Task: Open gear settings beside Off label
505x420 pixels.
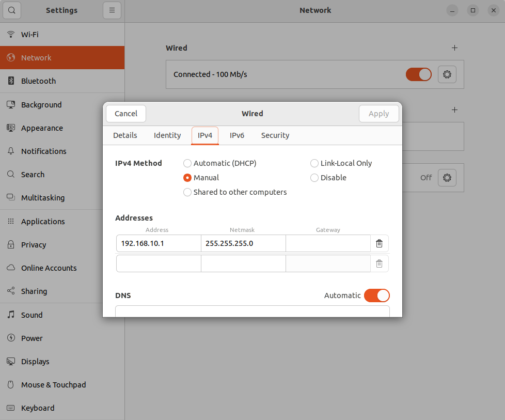Action: pos(447,178)
